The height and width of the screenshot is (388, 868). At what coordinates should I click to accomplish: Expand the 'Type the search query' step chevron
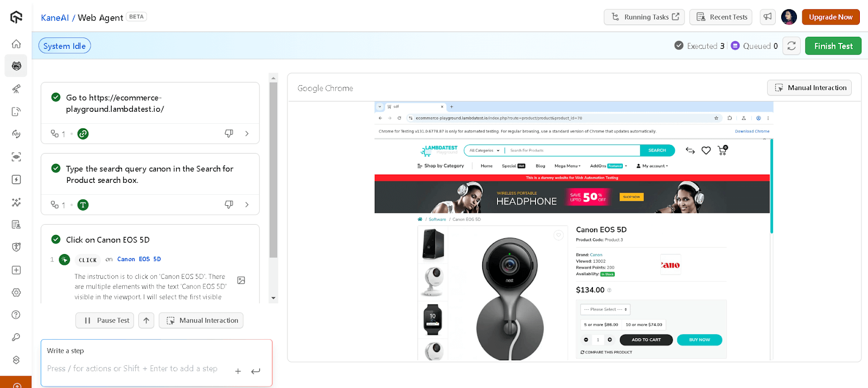coord(247,205)
